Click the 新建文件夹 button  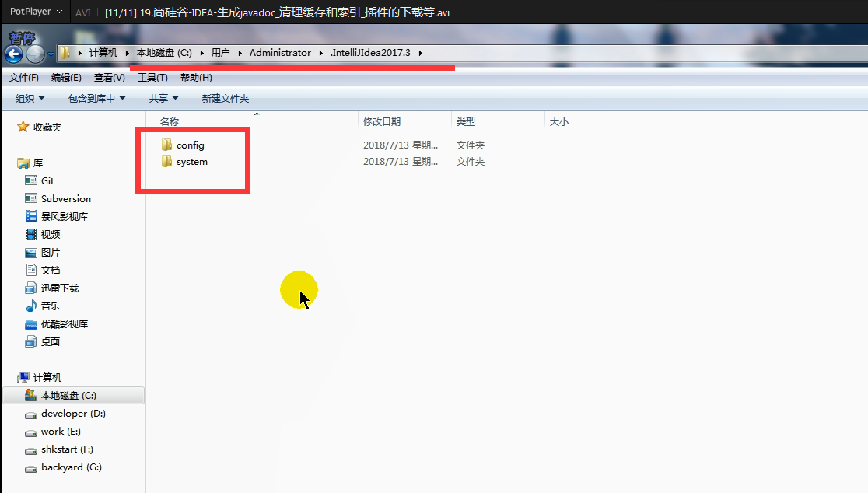click(226, 99)
